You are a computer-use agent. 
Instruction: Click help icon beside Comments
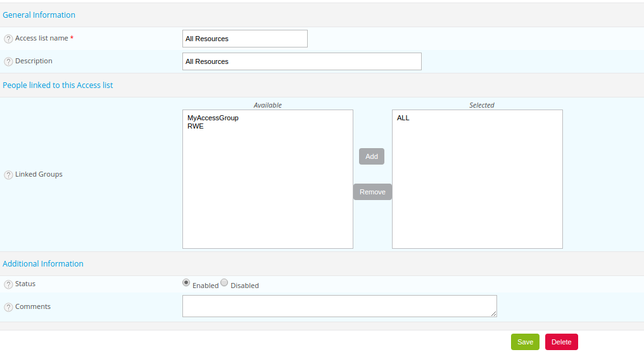tap(8, 307)
